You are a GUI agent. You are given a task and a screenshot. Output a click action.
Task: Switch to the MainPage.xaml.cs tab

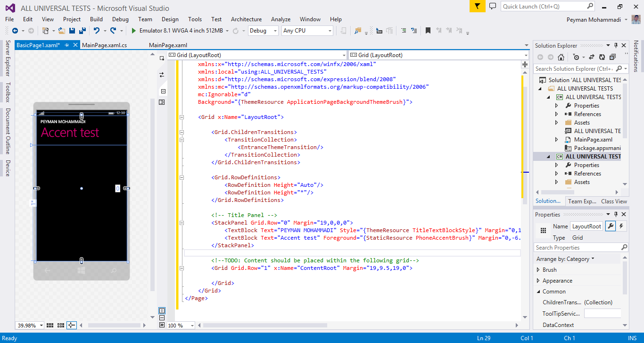pos(104,45)
